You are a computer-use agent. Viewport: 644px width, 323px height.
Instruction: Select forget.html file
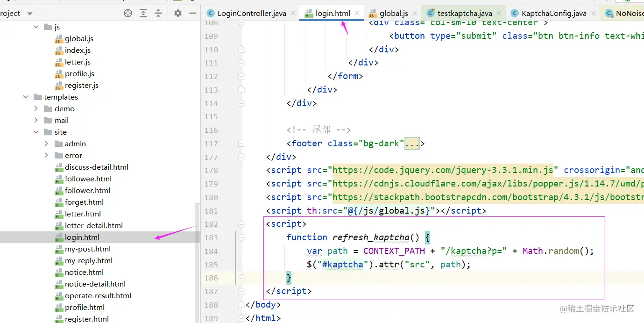tap(84, 202)
